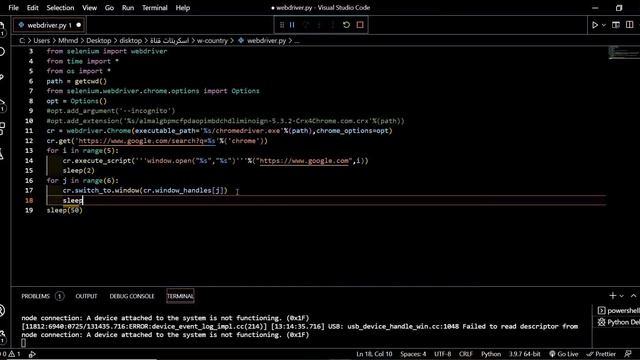Grab the debug toolbar drag handle

[x=282, y=25]
